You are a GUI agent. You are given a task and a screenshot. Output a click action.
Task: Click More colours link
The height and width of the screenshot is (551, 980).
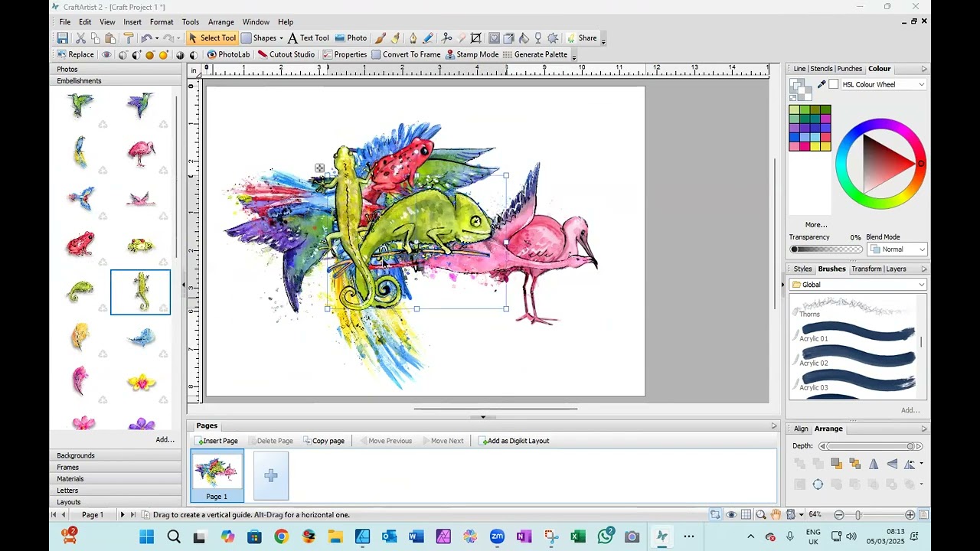[x=816, y=225]
